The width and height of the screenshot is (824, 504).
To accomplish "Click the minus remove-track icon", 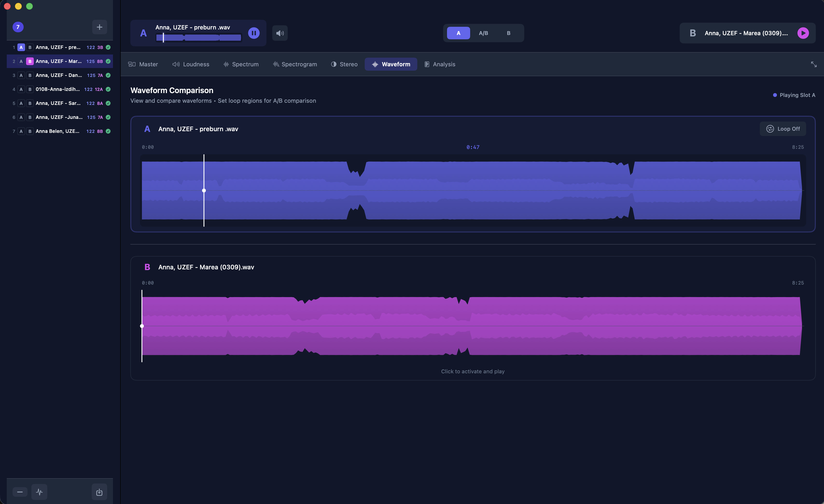I will pyautogui.click(x=20, y=492).
